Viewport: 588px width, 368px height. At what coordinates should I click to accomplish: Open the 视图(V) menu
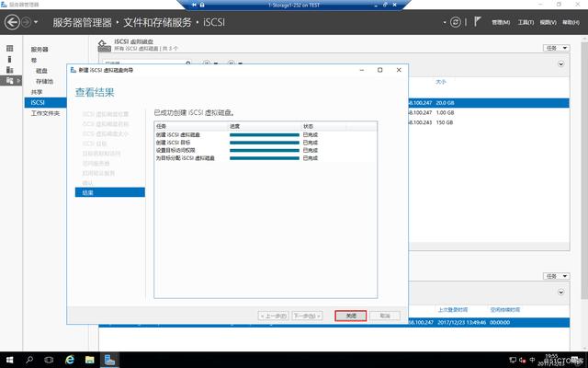pos(548,22)
